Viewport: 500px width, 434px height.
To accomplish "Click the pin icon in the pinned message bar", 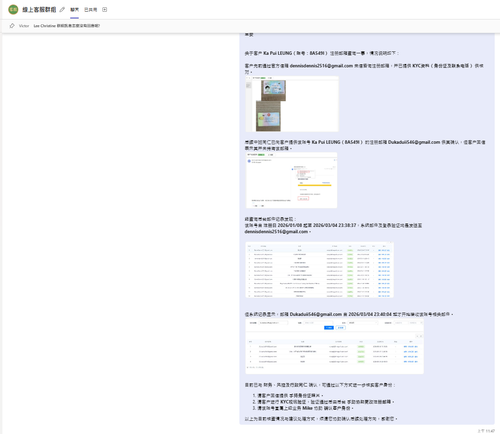I will point(12,26).
